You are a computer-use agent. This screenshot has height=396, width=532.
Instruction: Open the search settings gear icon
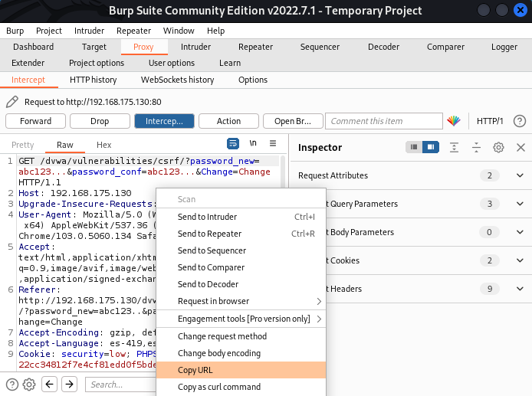coord(29,385)
